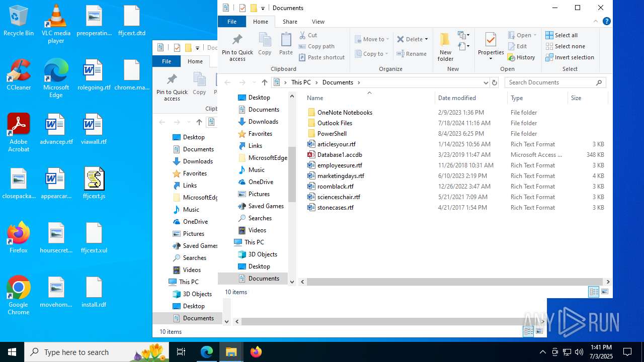Open Task View on the taskbar

181,352
